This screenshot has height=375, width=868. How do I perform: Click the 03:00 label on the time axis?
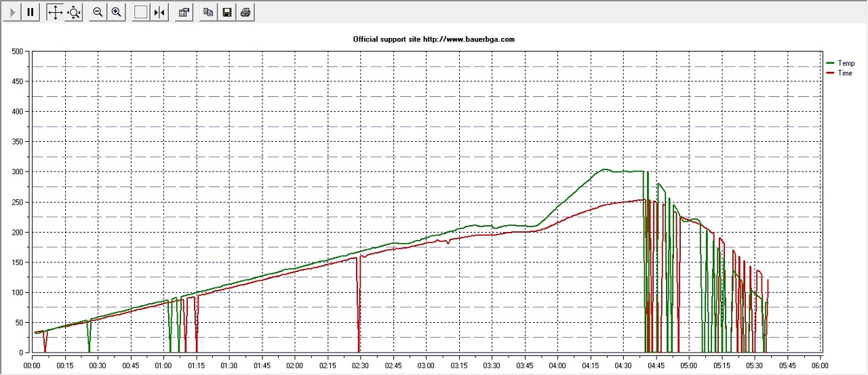[x=426, y=365]
